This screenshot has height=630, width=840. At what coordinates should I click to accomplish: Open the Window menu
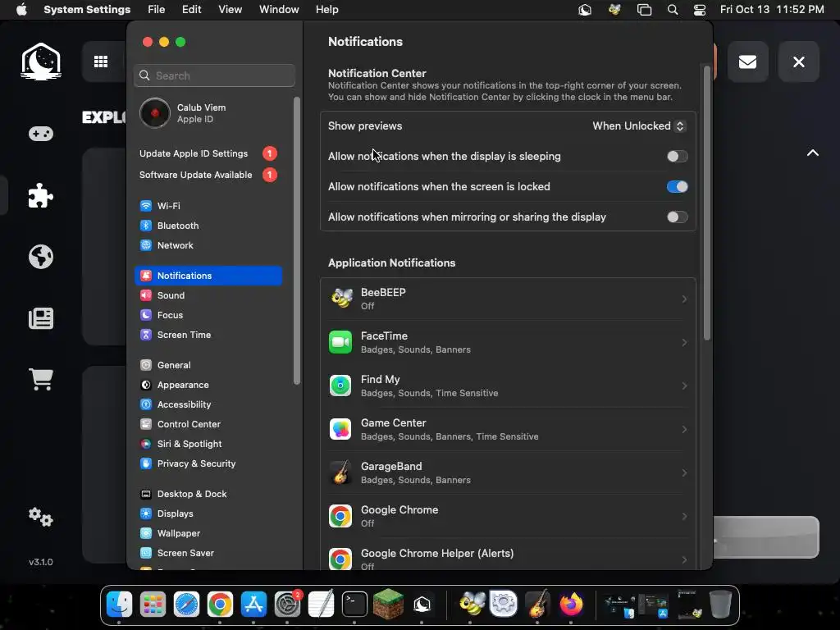pos(279,10)
